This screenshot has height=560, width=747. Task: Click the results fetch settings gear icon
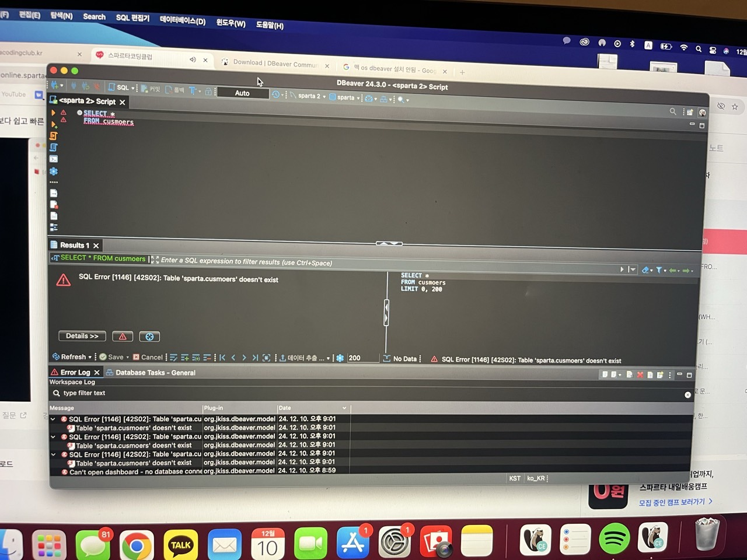[340, 358]
